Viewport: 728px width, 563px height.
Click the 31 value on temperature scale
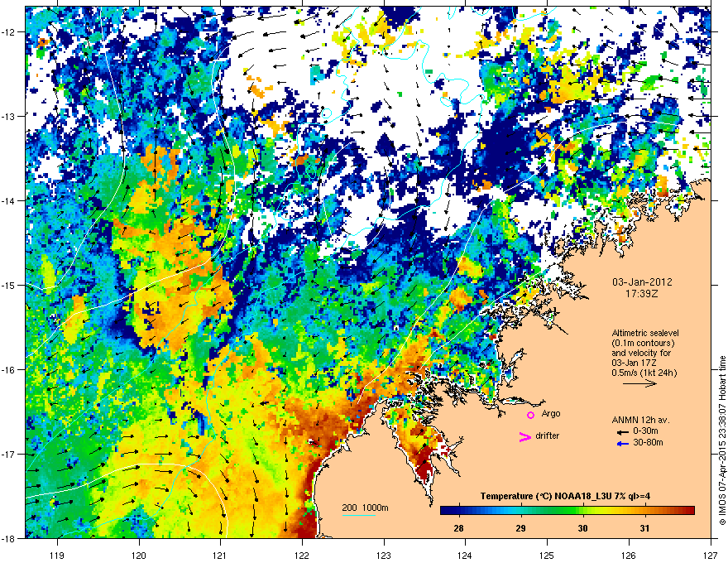coord(644,528)
